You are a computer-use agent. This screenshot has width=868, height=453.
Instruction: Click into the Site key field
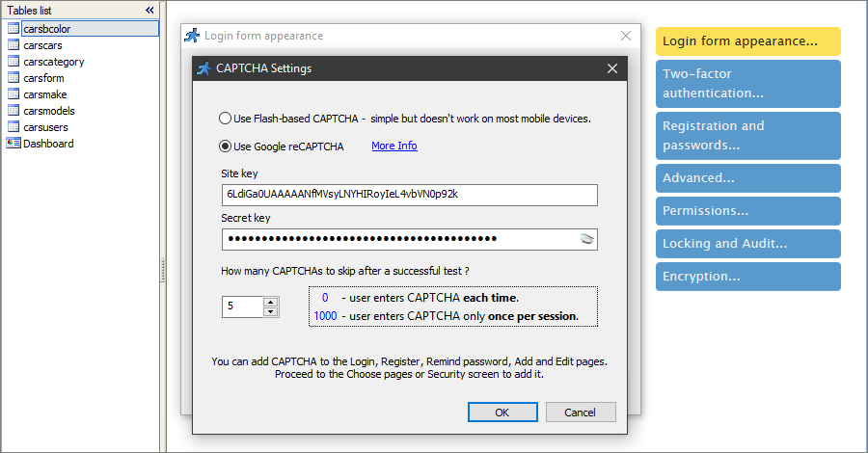[410, 195]
